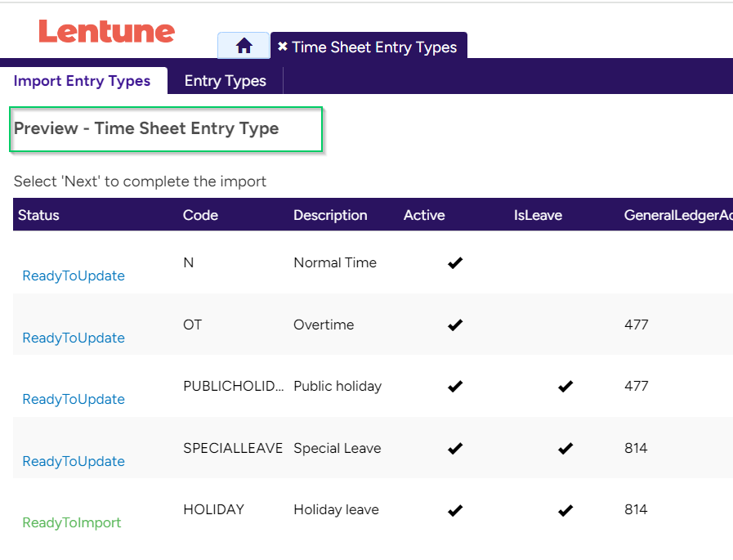This screenshot has height=560, width=733.
Task: Toggle Active checkmark for Normal Time
Action: tap(455, 263)
